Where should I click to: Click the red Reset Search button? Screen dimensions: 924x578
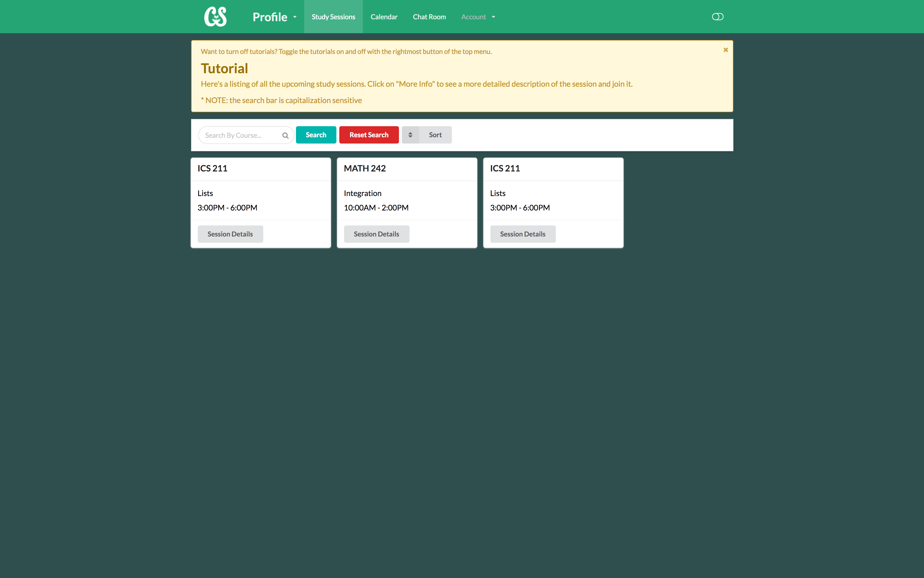(369, 135)
